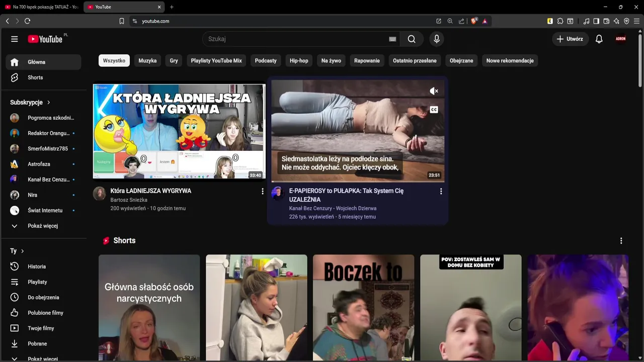Select Playlisty YouTube Mix chip

pos(216,61)
